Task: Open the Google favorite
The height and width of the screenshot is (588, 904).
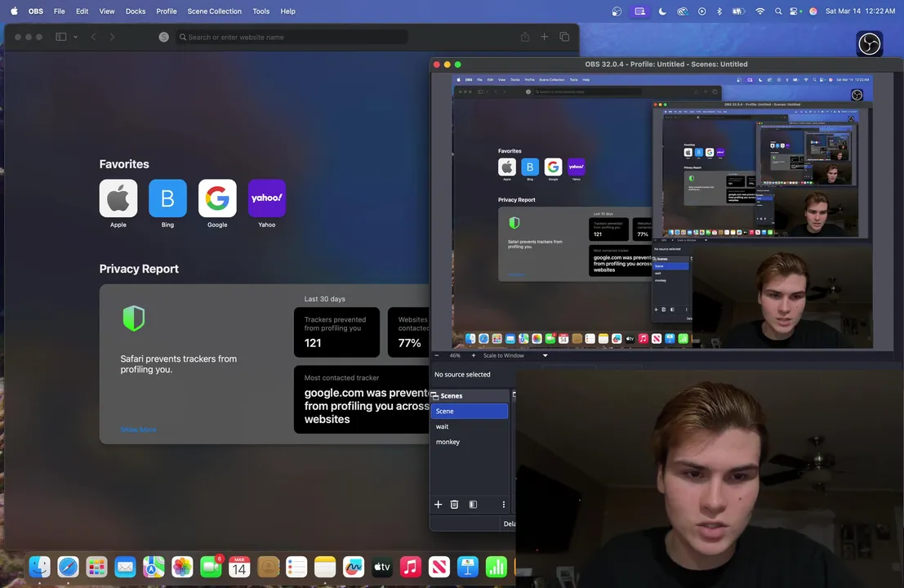Action: [217, 198]
